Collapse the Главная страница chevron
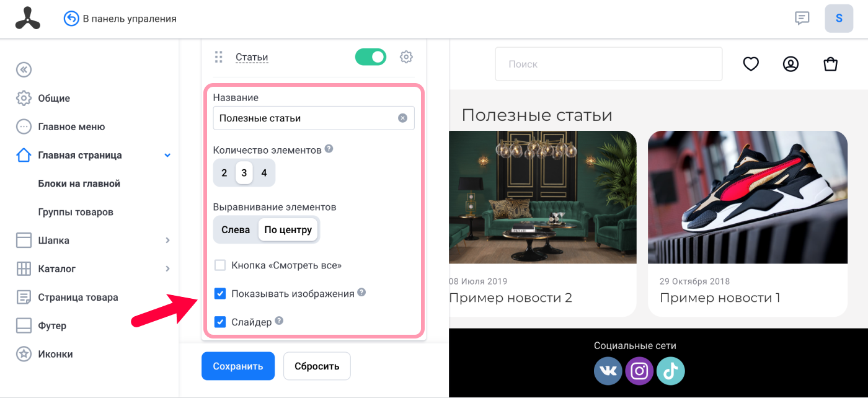868x398 pixels. 167,155
